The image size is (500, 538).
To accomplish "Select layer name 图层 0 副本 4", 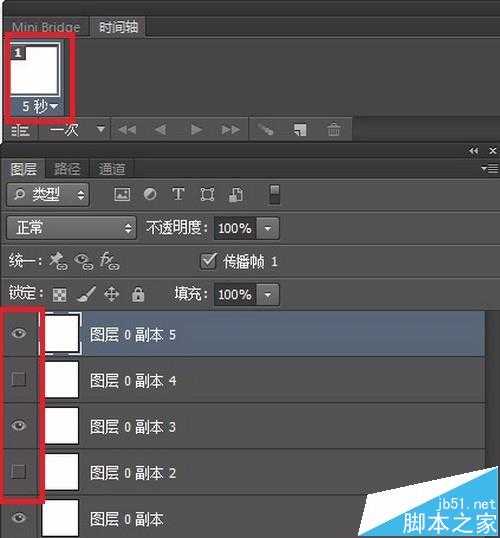I will (x=133, y=381).
